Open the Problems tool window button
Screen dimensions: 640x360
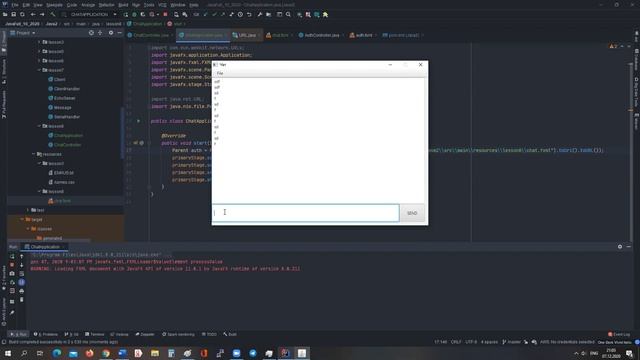(46, 334)
